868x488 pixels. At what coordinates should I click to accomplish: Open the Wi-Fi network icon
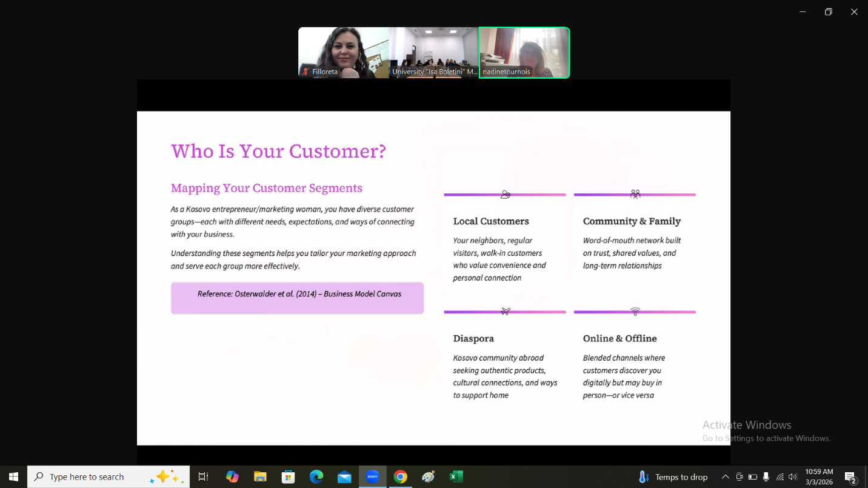point(780,477)
